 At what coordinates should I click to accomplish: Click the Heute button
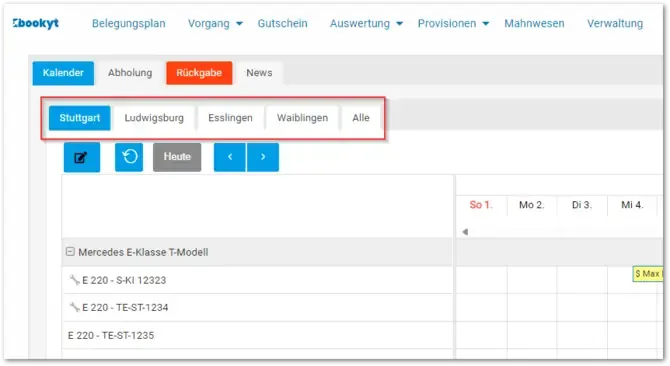[x=177, y=157]
